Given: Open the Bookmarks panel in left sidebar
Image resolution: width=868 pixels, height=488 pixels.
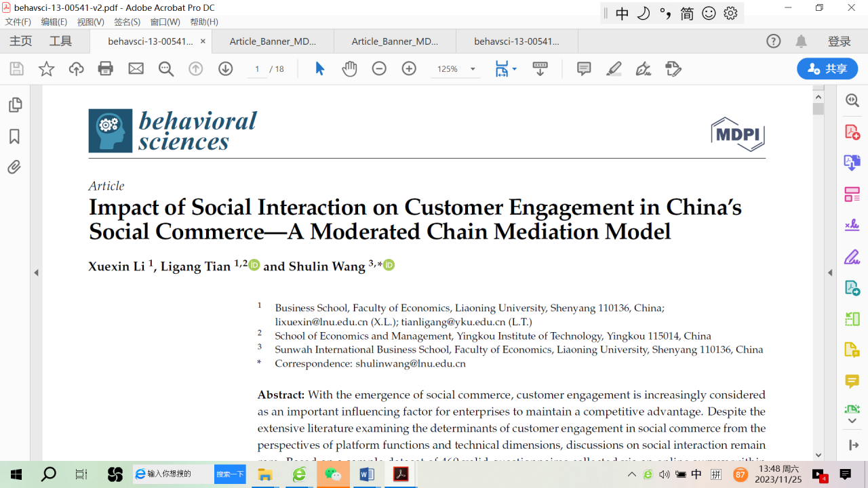Looking at the screenshot, I should pyautogui.click(x=14, y=136).
